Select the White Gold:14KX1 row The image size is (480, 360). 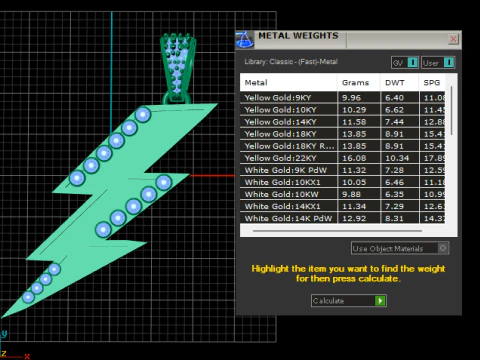[x=342, y=206]
